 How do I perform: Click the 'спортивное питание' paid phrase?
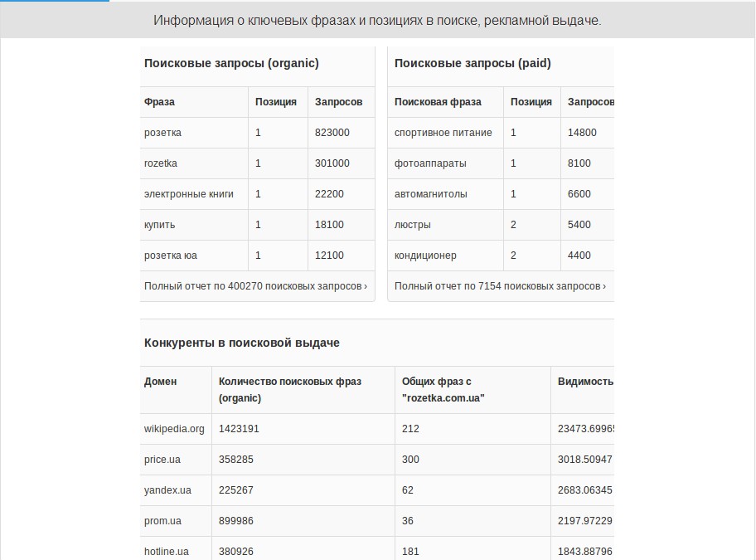pyautogui.click(x=443, y=133)
